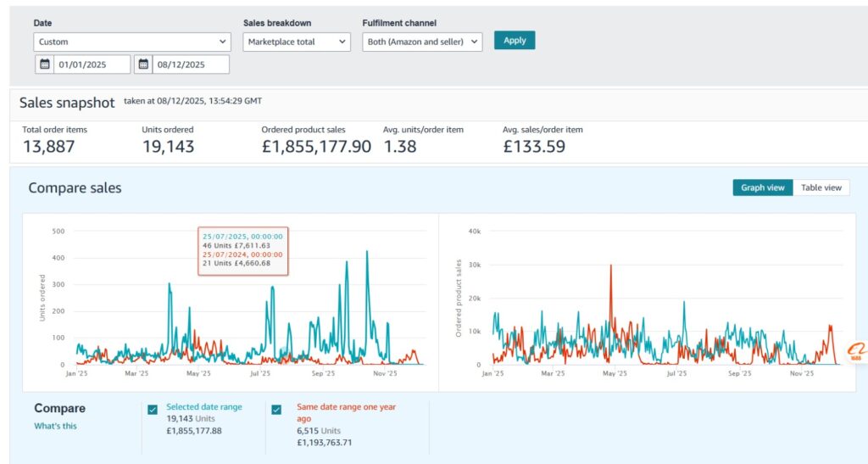Open the start date calendar picker icon
The width and height of the screenshot is (868, 464).
pyautogui.click(x=44, y=64)
